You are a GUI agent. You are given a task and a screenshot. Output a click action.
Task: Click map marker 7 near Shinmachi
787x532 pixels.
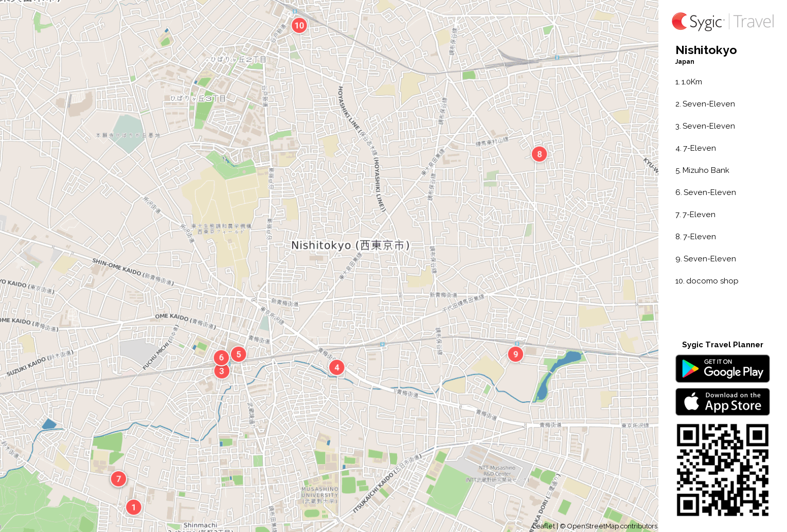pyautogui.click(x=118, y=478)
